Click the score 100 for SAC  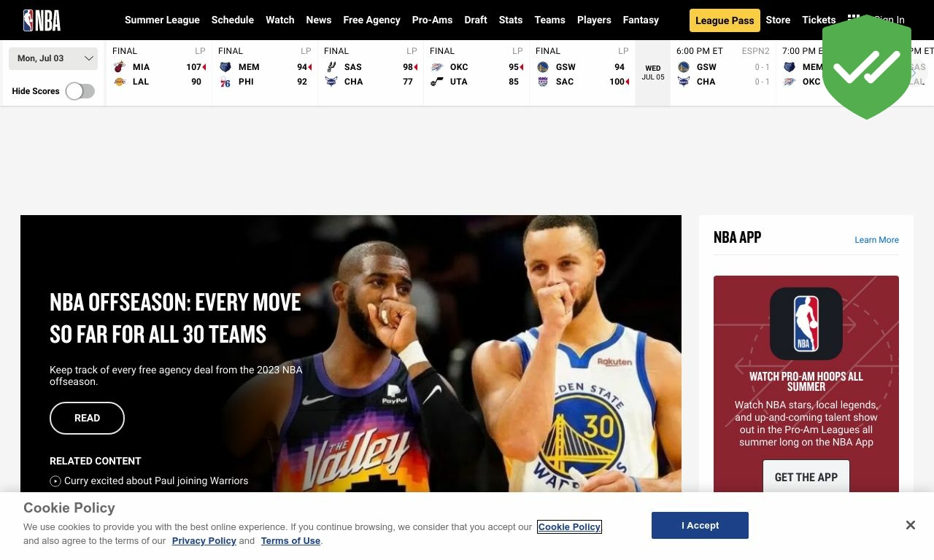pyautogui.click(x=617, y=82)
